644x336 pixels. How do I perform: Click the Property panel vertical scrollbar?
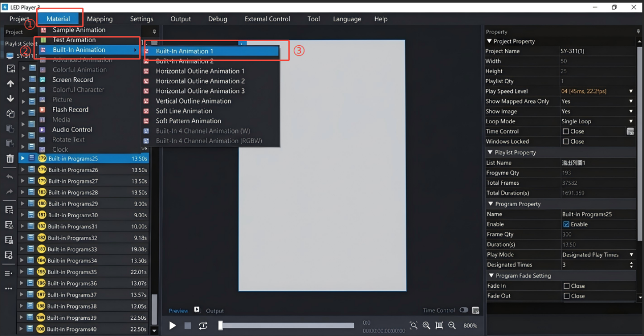point(639,145)
